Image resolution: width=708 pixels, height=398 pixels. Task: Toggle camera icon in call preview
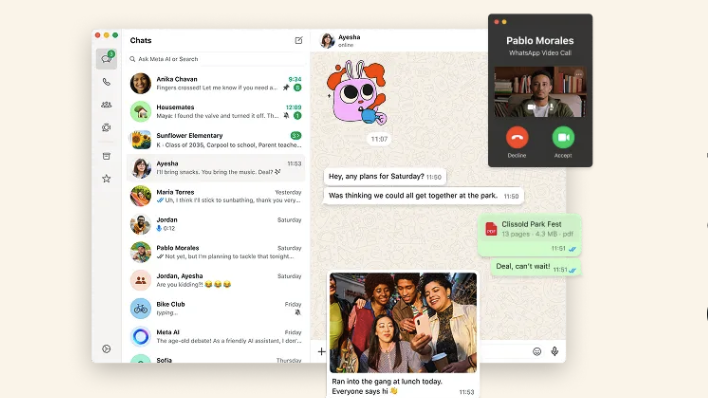[531, 107]
